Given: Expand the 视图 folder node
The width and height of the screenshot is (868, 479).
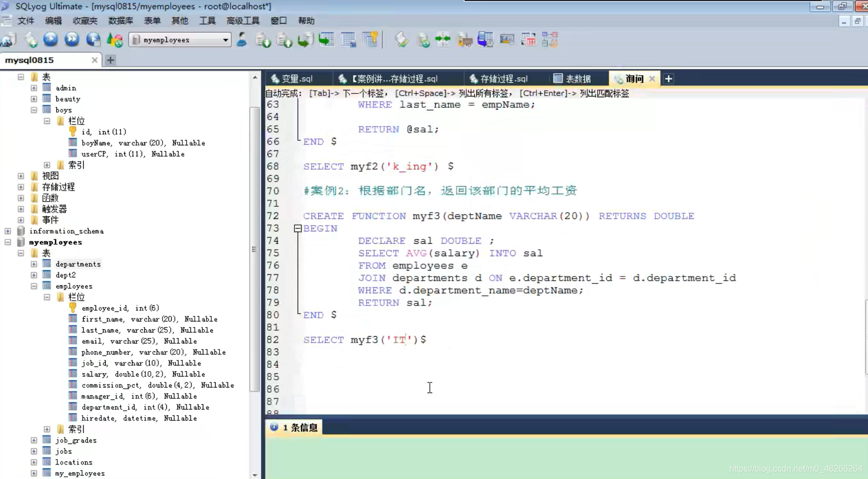Looking at the screenshot, I should click(21, 176).
